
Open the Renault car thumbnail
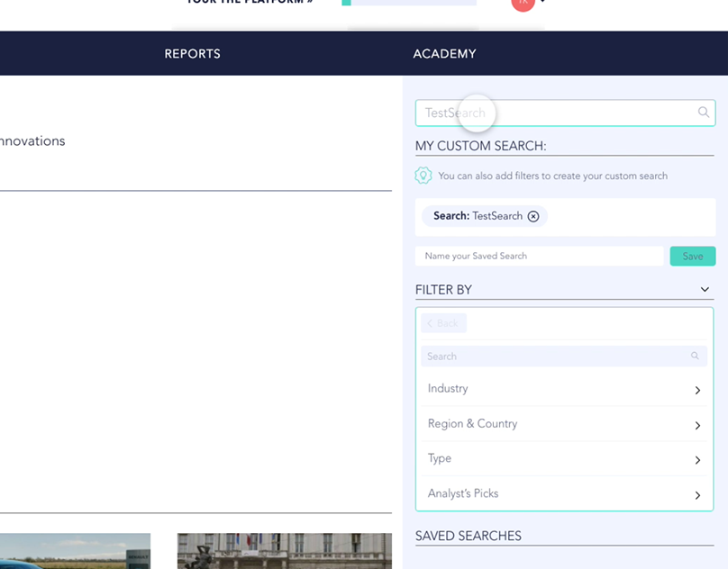pos(75,551)
